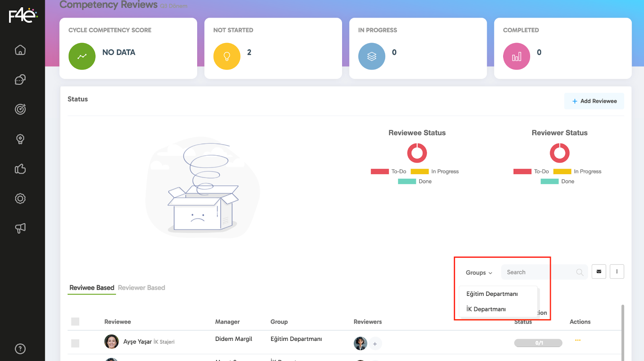The width and height of the screenshot is (644, 361).
Task: Open the megaphone announcements sidebar icon
Action: pyautogui.click(x=20, y=228)
